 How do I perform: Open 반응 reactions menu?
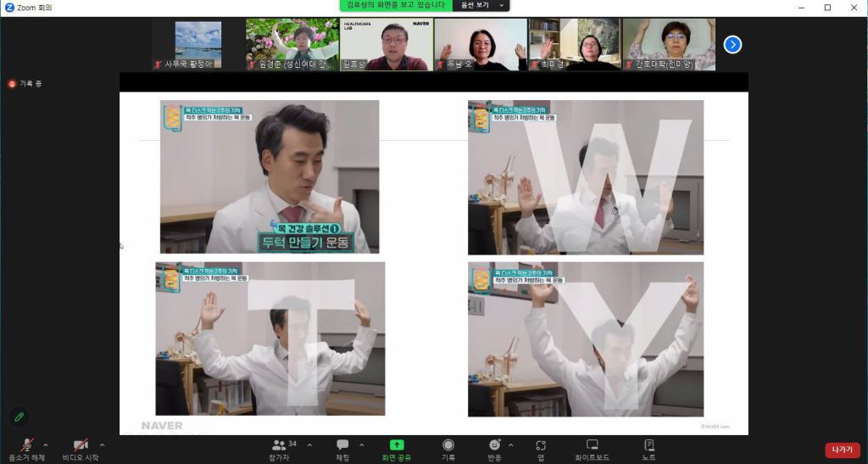coord(494,450)
